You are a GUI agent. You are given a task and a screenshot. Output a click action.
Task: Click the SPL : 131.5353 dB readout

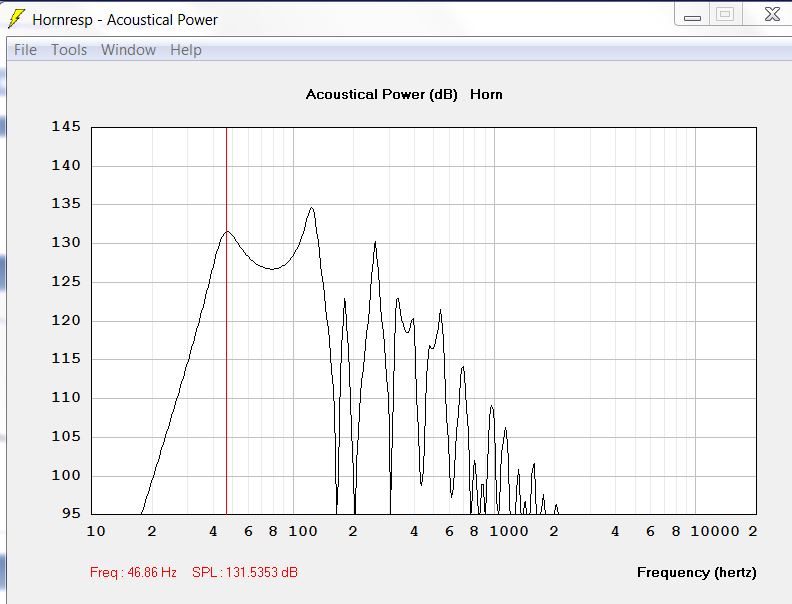(245, 572)
